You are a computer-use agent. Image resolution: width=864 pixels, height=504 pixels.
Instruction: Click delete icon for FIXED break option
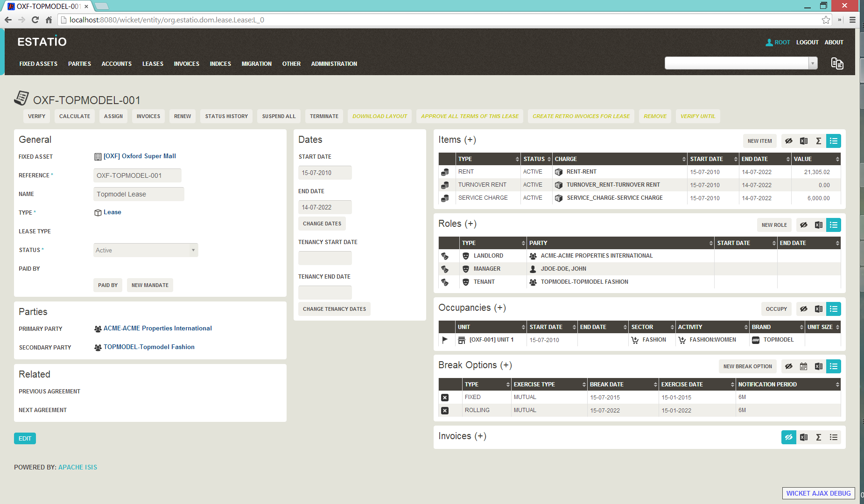click(445, 398)
